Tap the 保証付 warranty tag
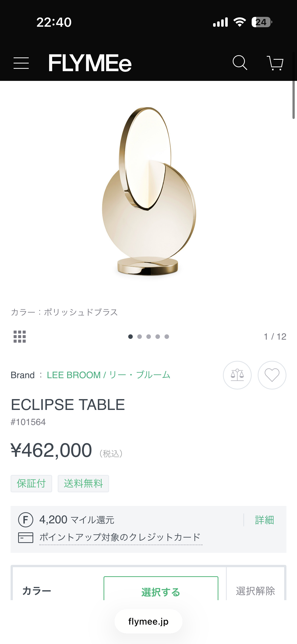 pyautogui.click(x=31, y=484)
